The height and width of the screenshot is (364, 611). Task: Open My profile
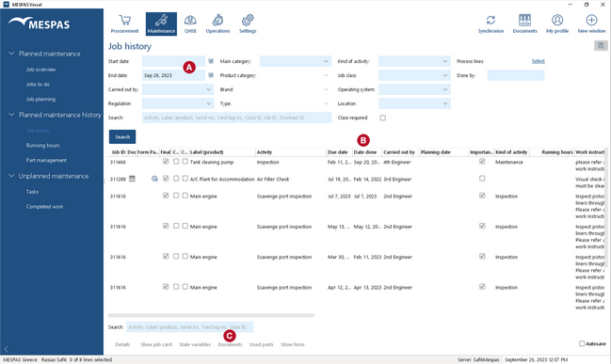point(557,24)
